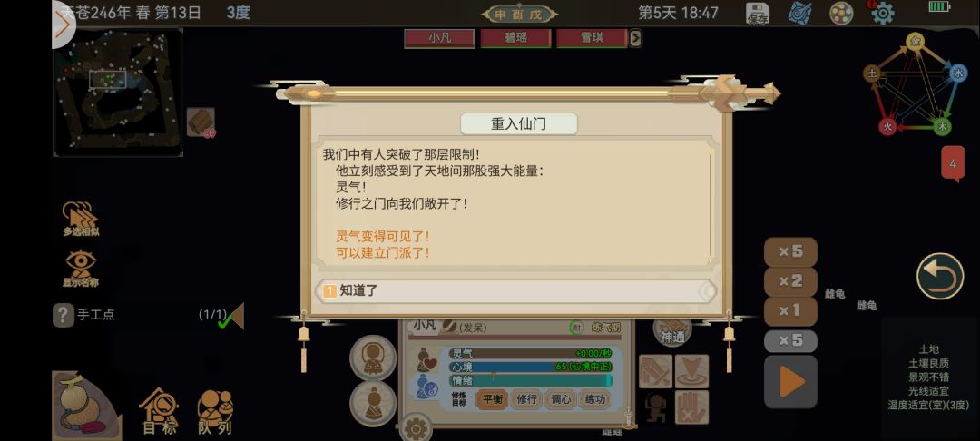The image size is (980, 441).
Task: Select the 平衡 cultivation target
Action: point(493,399)
